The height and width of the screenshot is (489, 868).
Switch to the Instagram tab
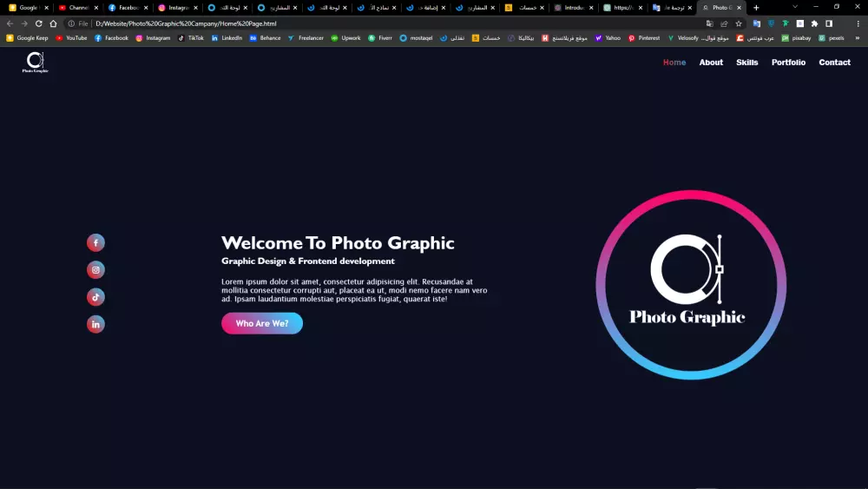tap(177, 8)
